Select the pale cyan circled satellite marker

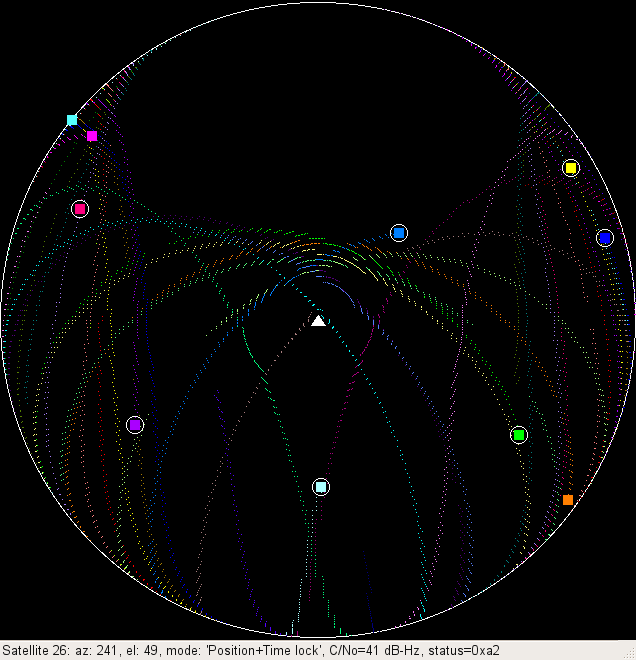[321, 487]
